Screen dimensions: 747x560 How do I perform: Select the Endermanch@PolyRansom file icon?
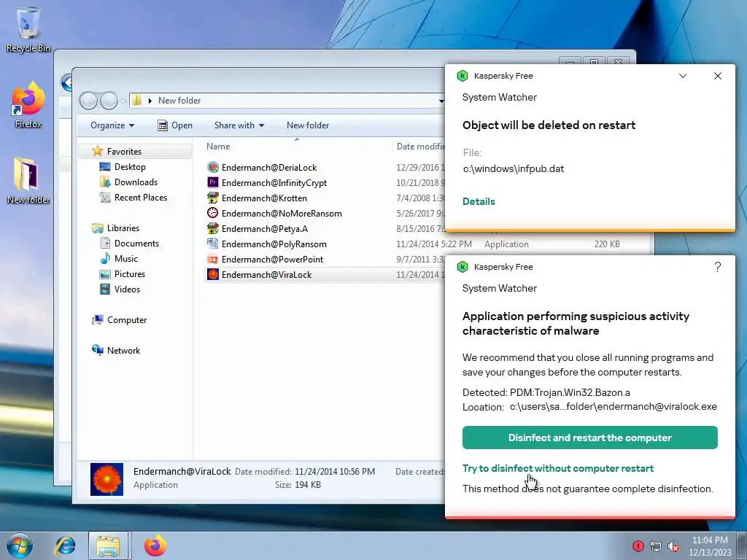click(212, 244)
